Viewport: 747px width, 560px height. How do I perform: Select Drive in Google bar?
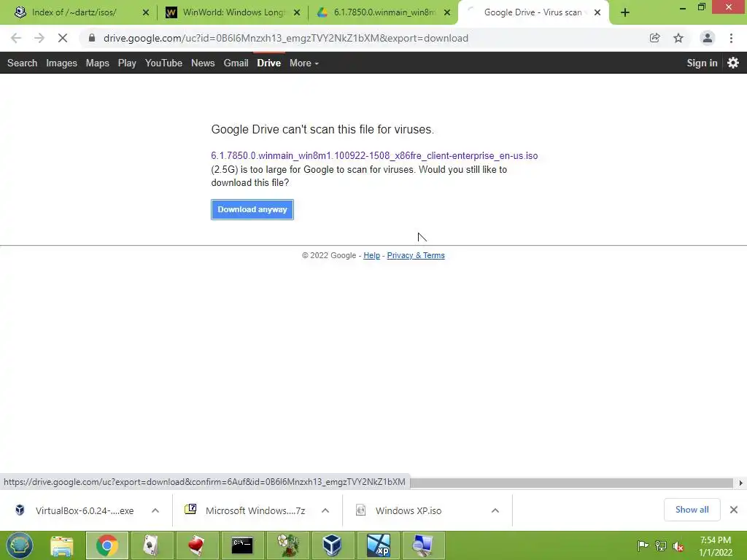(x=268, y=63)
